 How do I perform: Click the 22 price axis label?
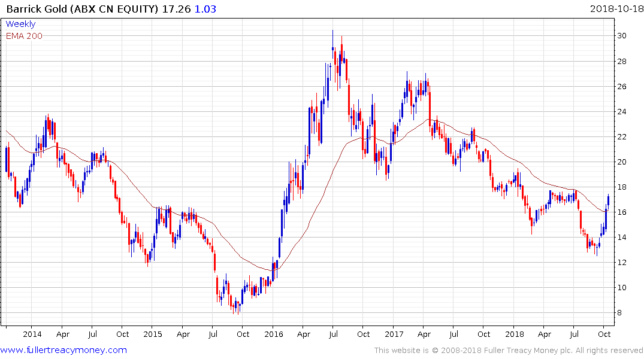[622, 136]
